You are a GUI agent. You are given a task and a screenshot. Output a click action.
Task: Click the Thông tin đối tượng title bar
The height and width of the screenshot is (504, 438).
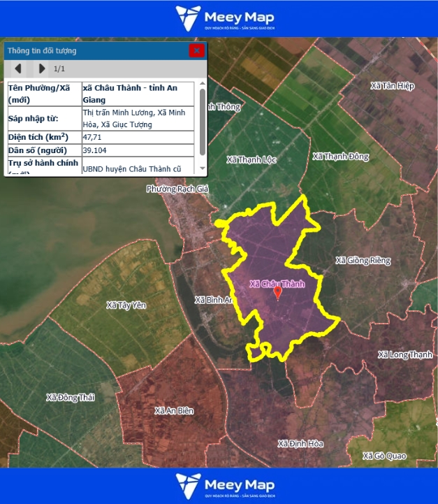pyautogui.click(x=91, y=50)
